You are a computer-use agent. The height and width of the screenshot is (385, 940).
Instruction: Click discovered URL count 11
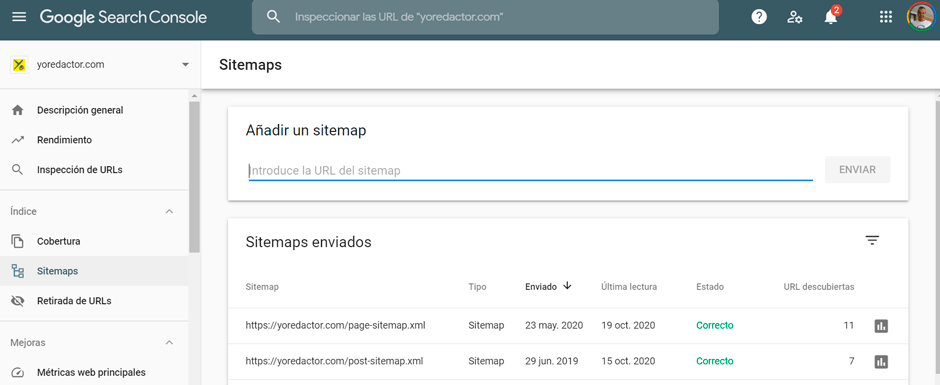click(x=848, y=326)
